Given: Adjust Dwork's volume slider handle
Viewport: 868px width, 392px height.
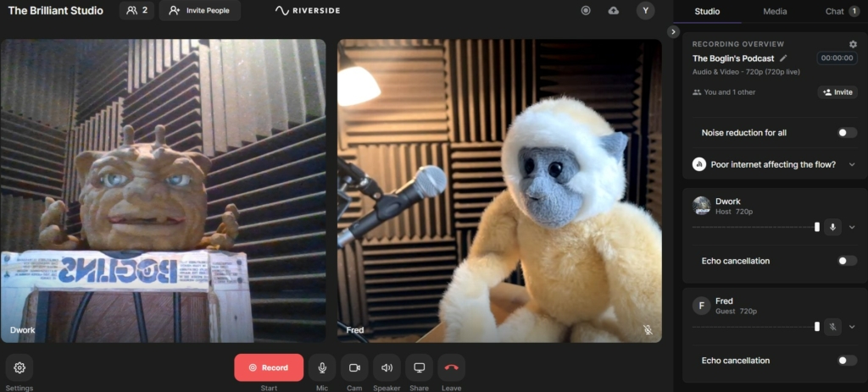Looking at the screenshot, I should 817,227.
